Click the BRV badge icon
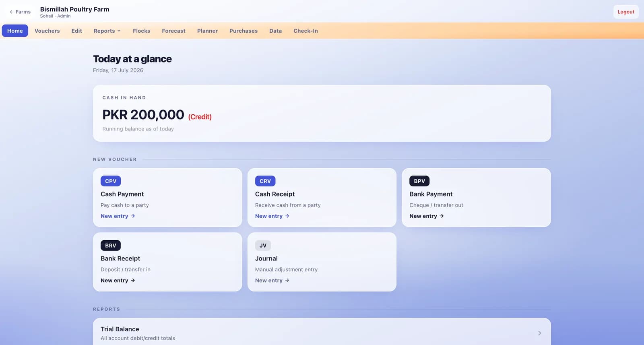The height and width of the screenshot is (345, 644). click(111, 246)
